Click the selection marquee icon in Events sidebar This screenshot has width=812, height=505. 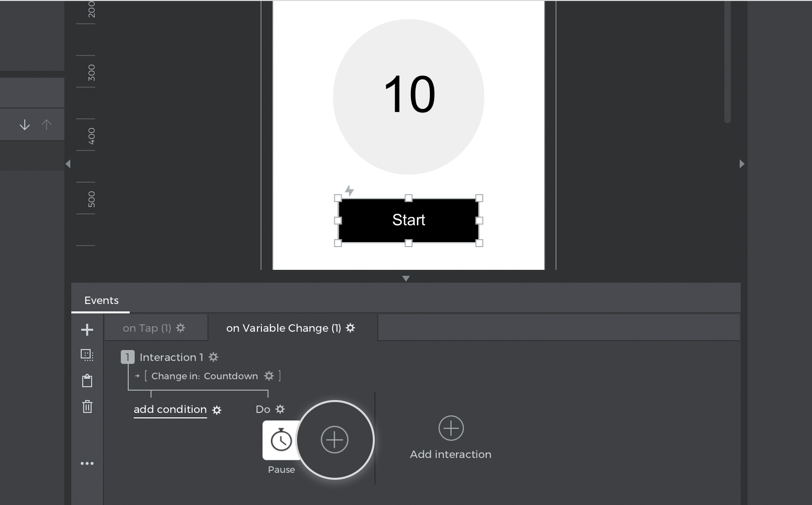tap(87, 355)
